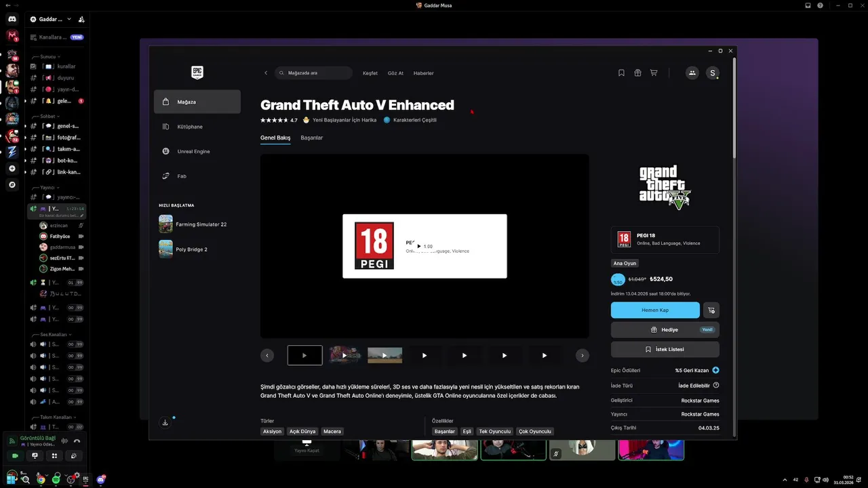Open the gift box icon in header
This screenshot has height=488, width=868.
pyautogui.click(x=637, y=73)
